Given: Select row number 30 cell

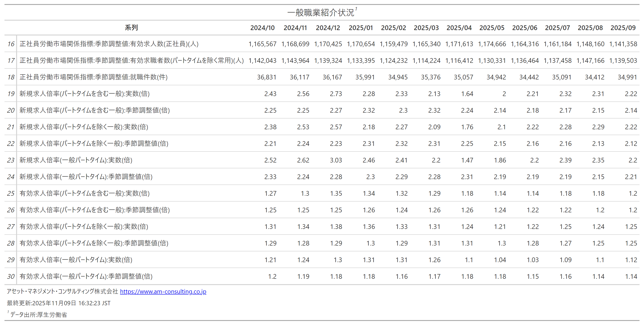Looking at the screenshot, I should 11,276.
